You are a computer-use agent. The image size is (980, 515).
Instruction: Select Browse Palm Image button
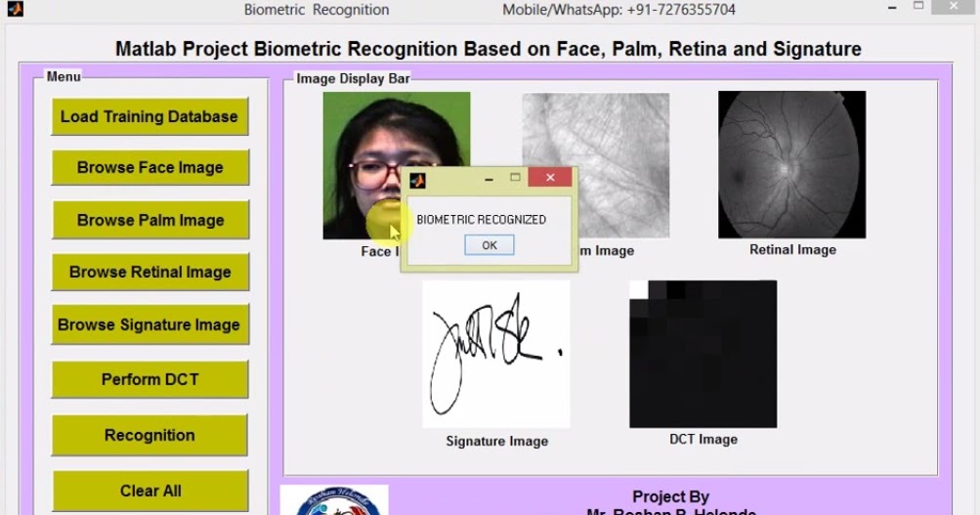point(150,220)
